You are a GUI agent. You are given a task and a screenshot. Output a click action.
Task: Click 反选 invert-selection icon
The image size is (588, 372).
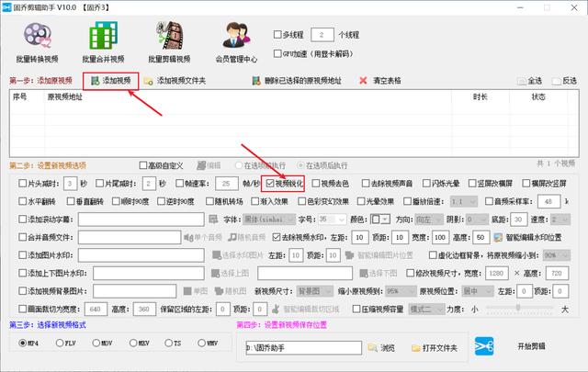coord(557,81)
